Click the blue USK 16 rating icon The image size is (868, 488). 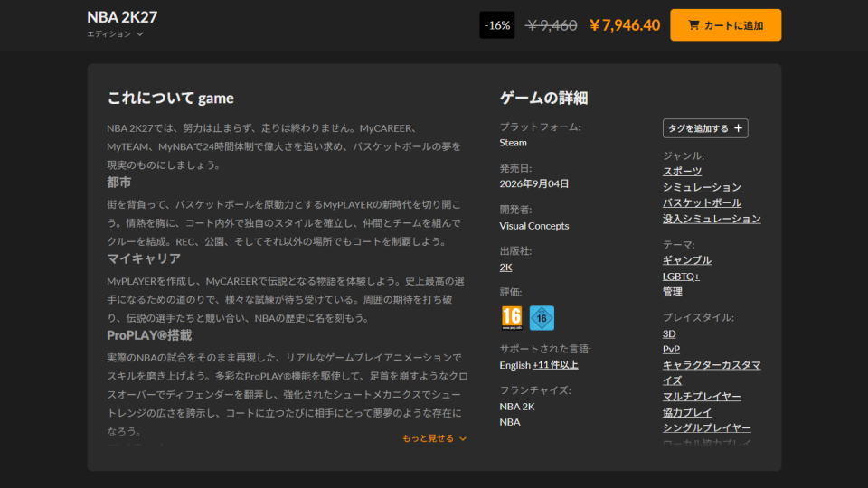coord(542,318)
